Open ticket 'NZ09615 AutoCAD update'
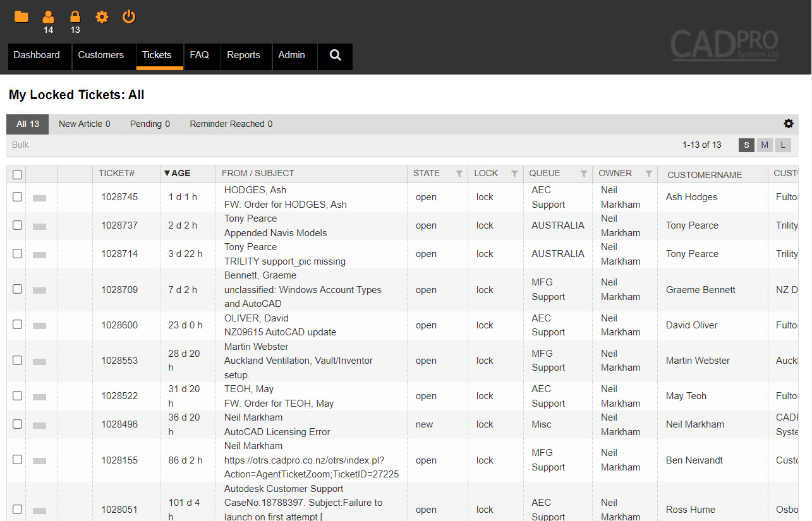812x521 pixels. tap(280, 332)
